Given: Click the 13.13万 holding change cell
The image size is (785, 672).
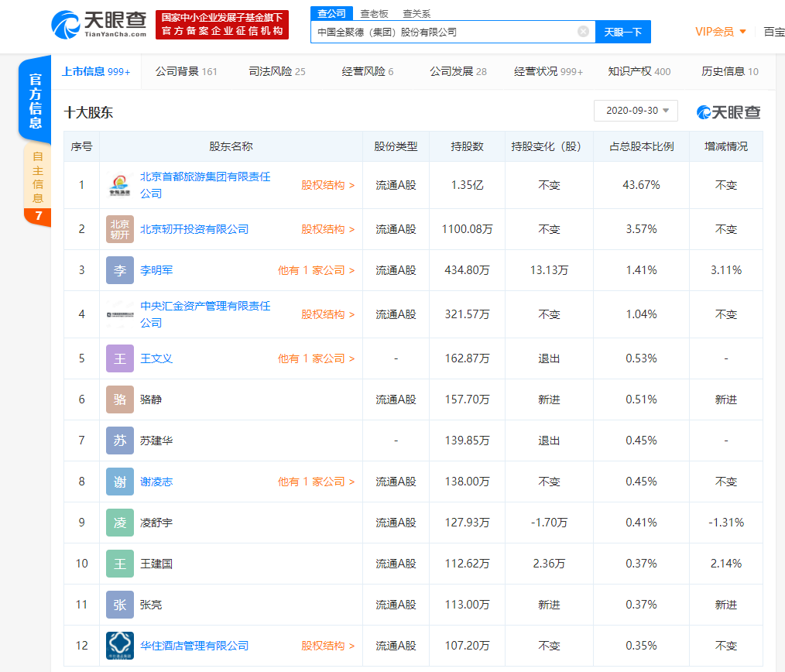Looking at the screenshot, I should tap(549, 270).
